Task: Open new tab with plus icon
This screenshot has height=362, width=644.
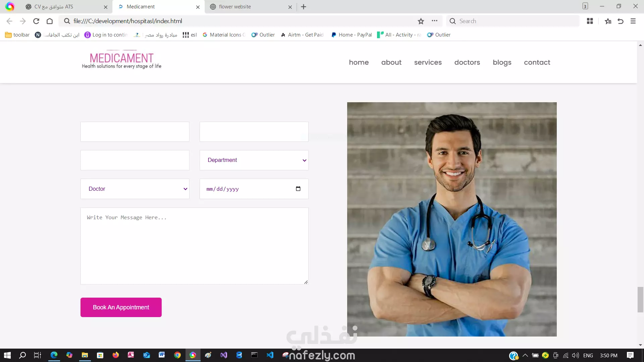Action: pos(304,7)
